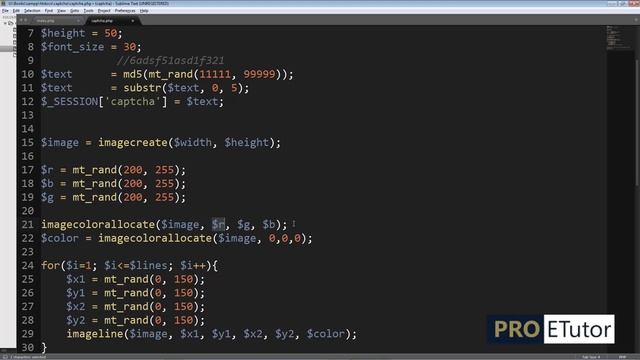Close the captcha.php tab
The image size is (640, 360).
tap(133, 20)
